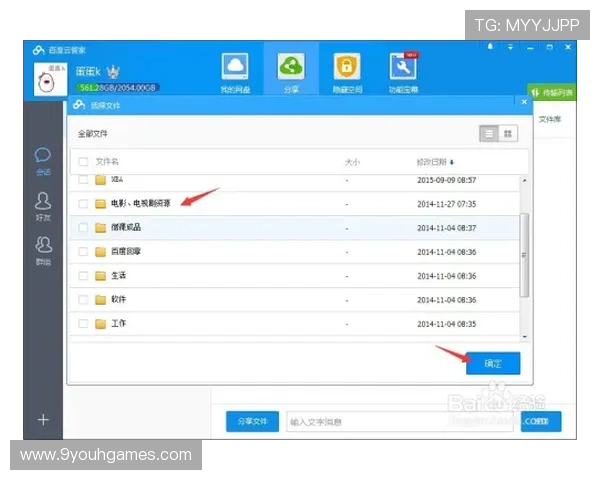The width and height of the screenshot is (600, 480).
Task: Open the 好友 friends sidebar icon
Action: (43, 201)
